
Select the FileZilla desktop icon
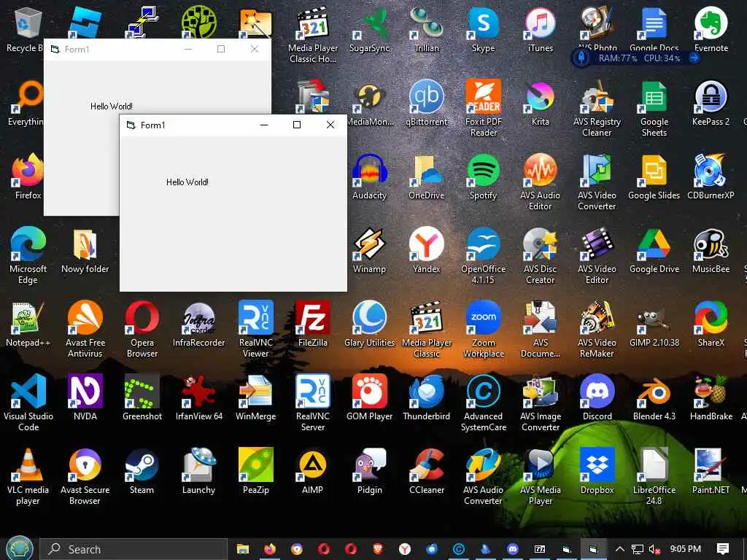point(312,324)
